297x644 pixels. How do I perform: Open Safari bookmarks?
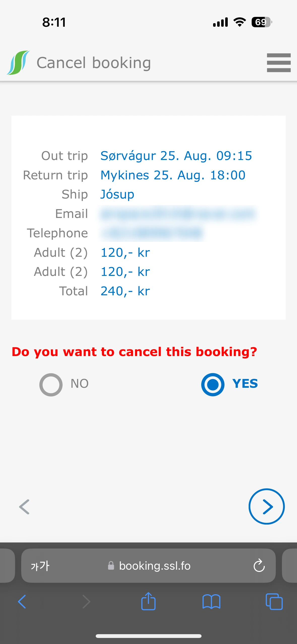[211, 602]
